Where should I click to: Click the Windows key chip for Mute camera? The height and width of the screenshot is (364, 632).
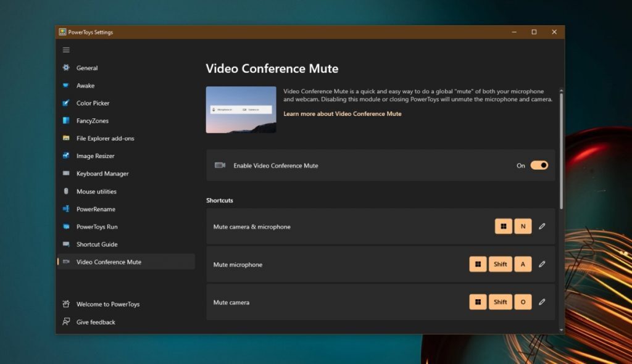coord(478,302)
